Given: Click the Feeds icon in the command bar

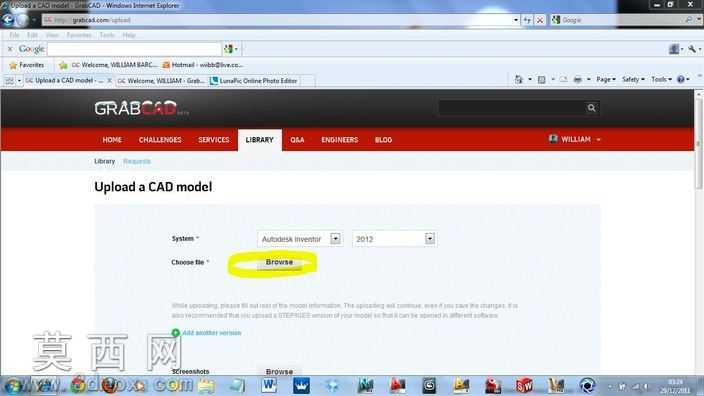Looking at the screenshot, I should point(541,79).
